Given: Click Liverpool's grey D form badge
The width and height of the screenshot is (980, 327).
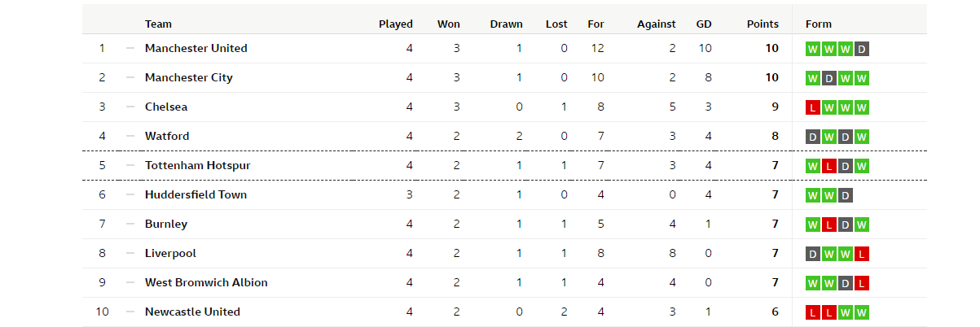Looking at the screenshot, I should tap(812, 254).
